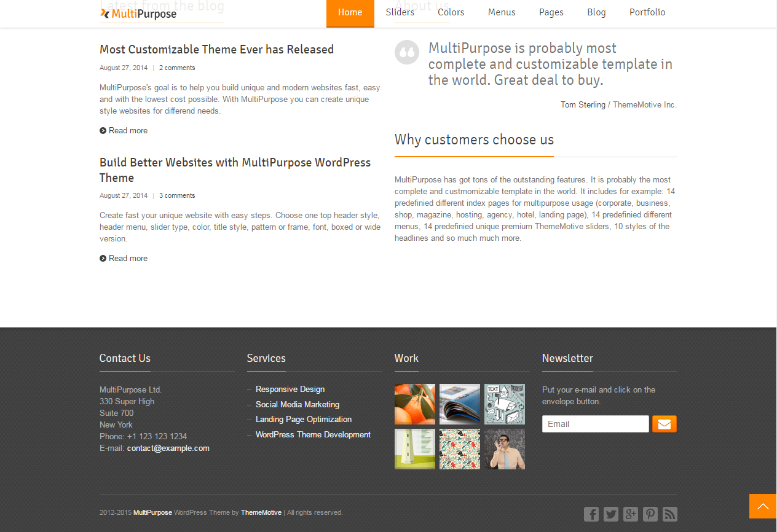Open the oranges work thumbnail
777x532 pixels.
pyautogui.click(x=415, y=404)
